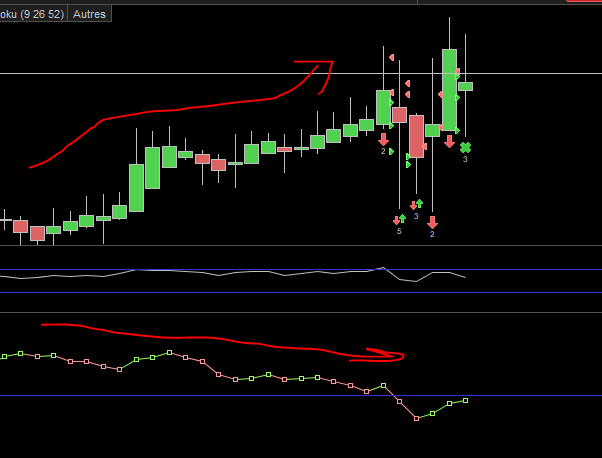Click the gray oscillator line's highest peak
602x458 pixels.
pos(383,268)
